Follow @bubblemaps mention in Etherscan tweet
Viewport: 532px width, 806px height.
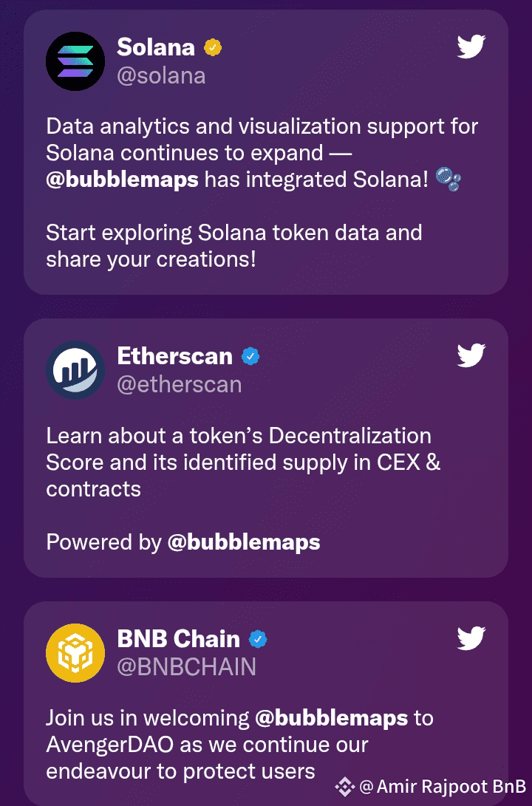tap(244, 542)
